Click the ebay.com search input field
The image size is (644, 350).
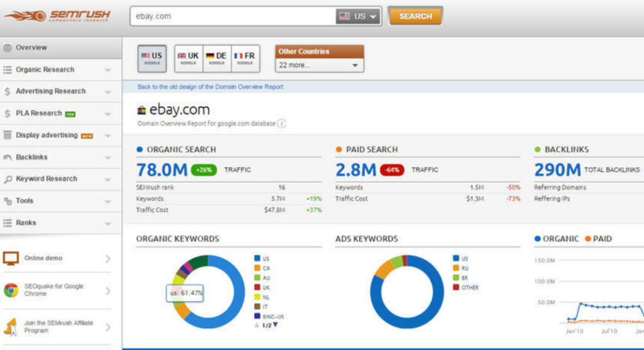tap(233, 16)
